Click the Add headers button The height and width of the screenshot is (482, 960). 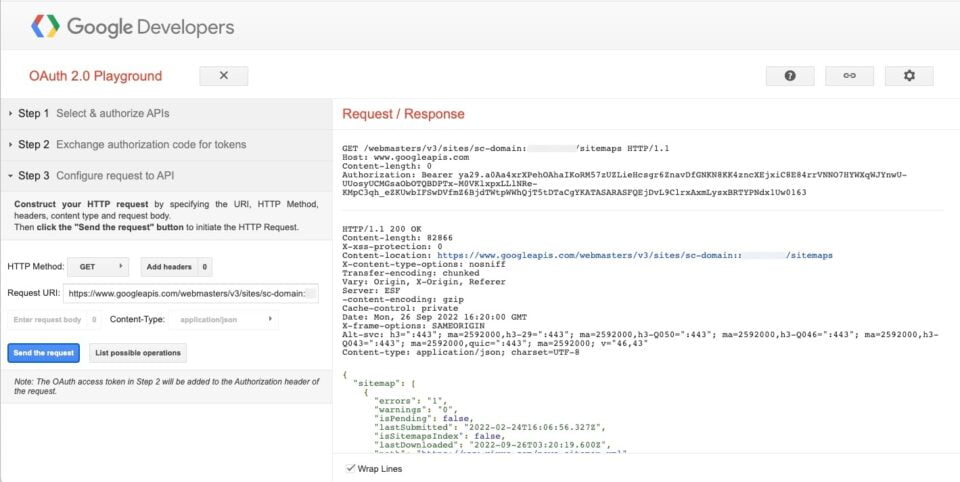pos(169,267)
